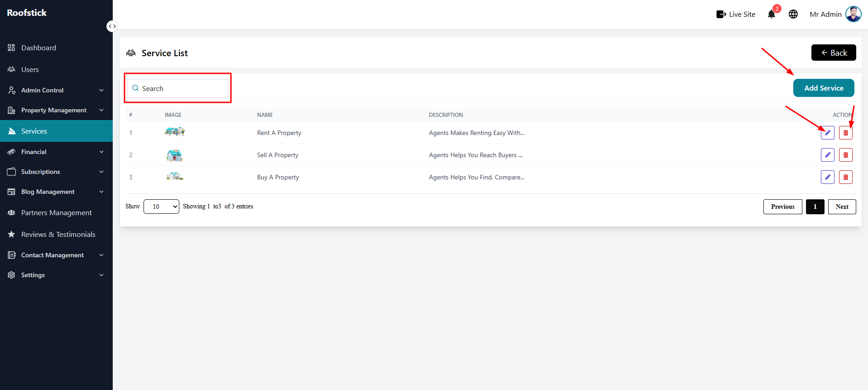Image resolution: width=868 pixels, height=390 pixels.
Task: Expand the Admin Control menu
Action: point(56,90)
